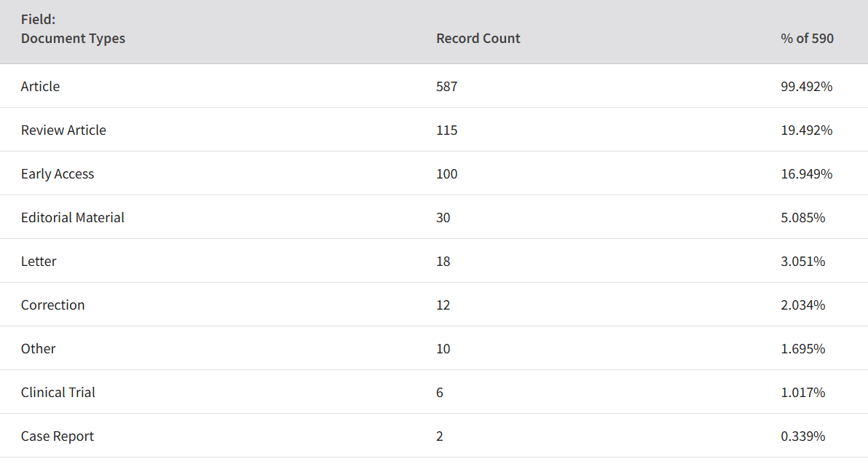Click the 0.339% Case Report percentage
This screenshot has height=459, width=868.
pos(803,436)
